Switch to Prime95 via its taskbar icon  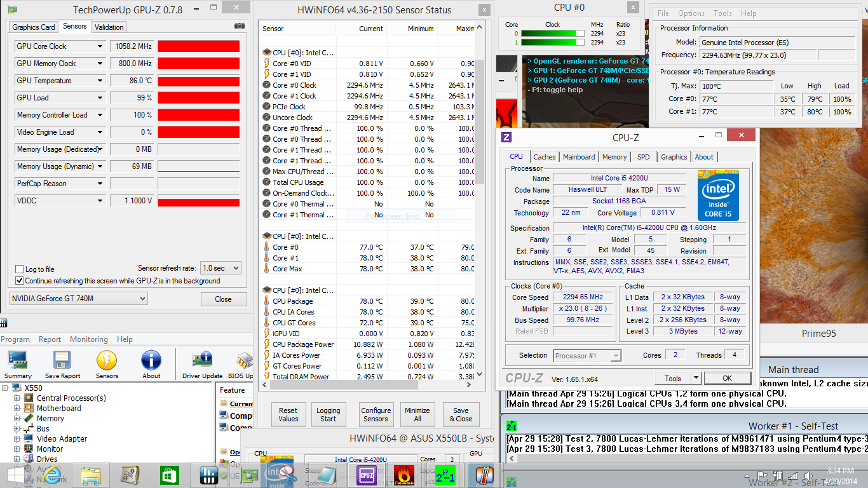tap(444, 474)
